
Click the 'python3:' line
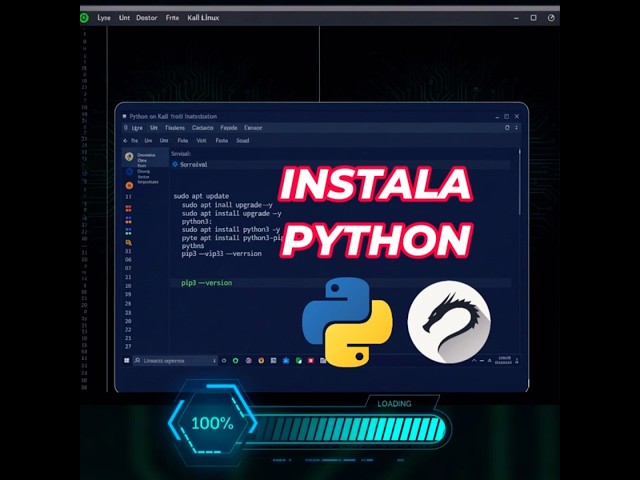(x=197, y=221)
